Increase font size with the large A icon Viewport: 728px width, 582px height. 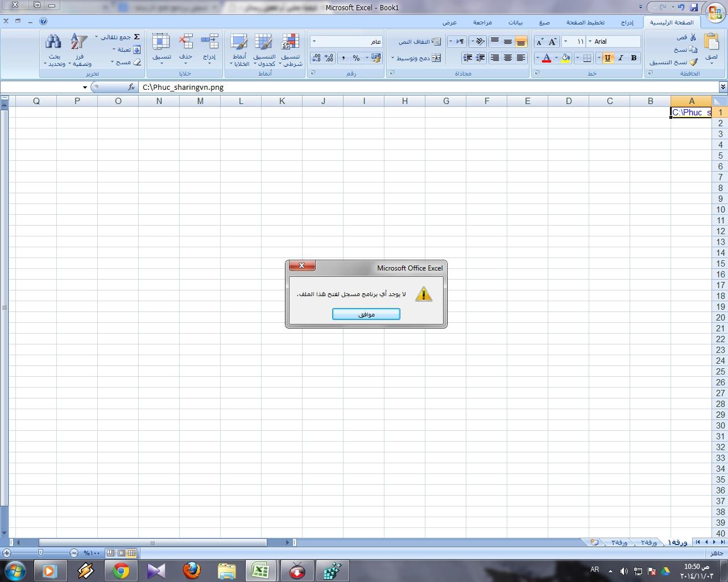[x=552, y=41]
